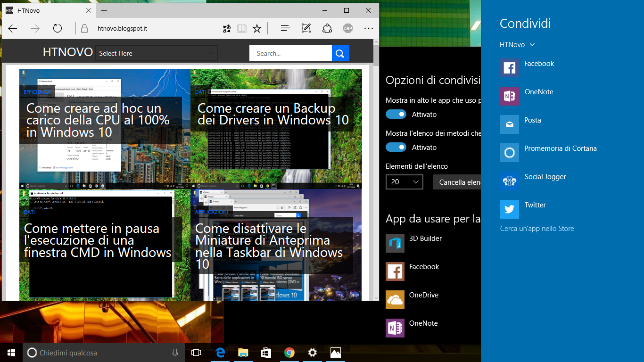Launch Chrome from the taskbar
Image resolution: width=644 pixels, height=362 pixels.
(289, 353)
